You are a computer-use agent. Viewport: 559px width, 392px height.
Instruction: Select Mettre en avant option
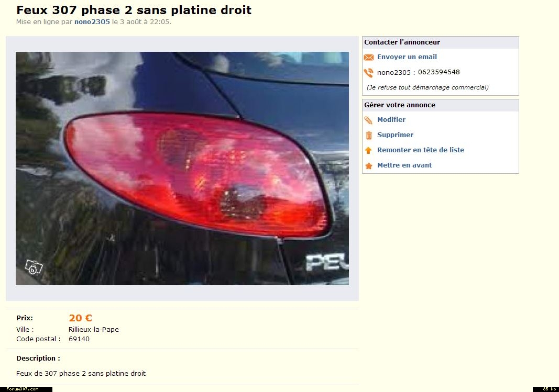point(404,165)
